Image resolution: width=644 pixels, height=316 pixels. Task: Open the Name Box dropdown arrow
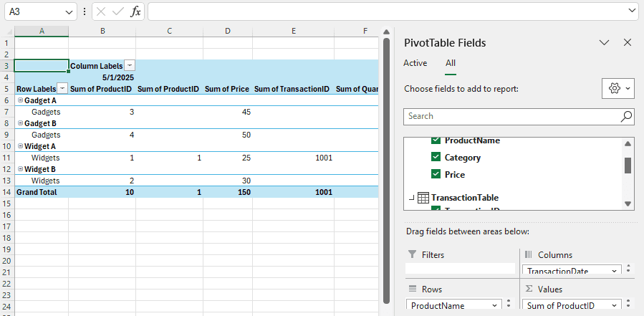(69, 12)
